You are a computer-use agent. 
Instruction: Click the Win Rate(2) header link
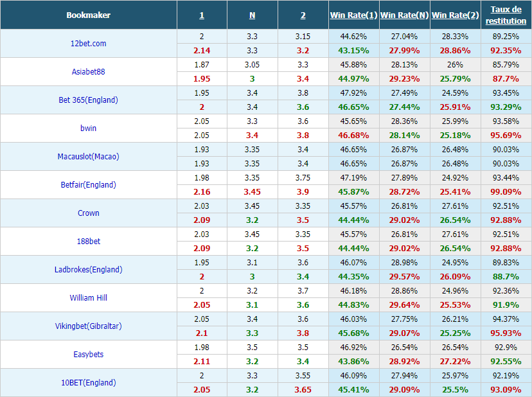pos(456,15)
